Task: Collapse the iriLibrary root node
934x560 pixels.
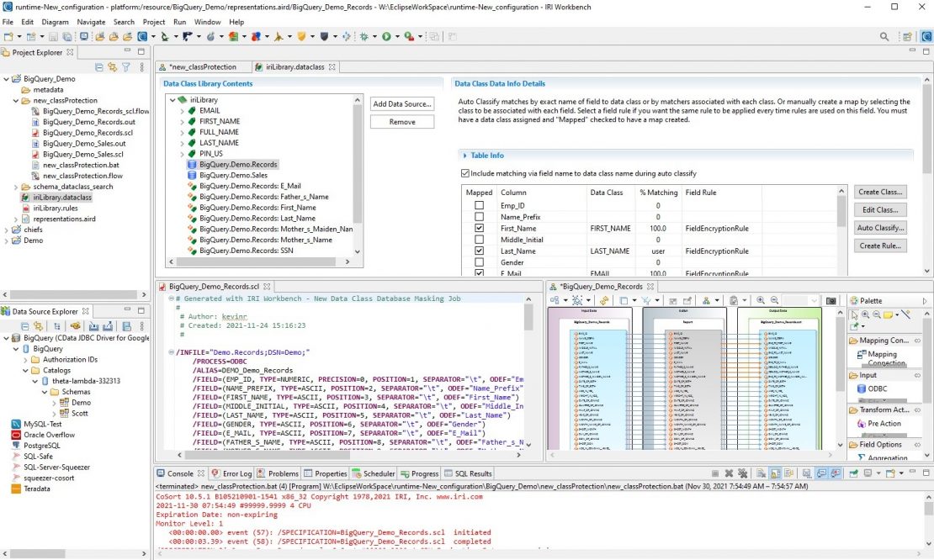Action: pyautogui.click(x=172, y=100)
